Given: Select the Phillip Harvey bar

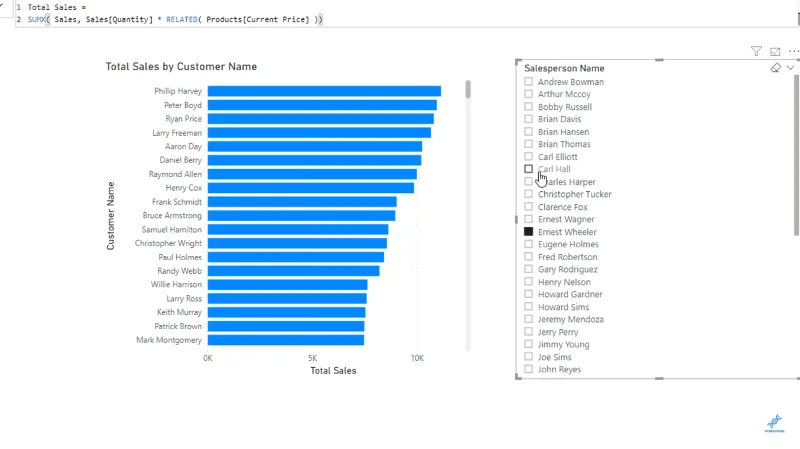Looking at the screenshot, I should pos(324,91).
